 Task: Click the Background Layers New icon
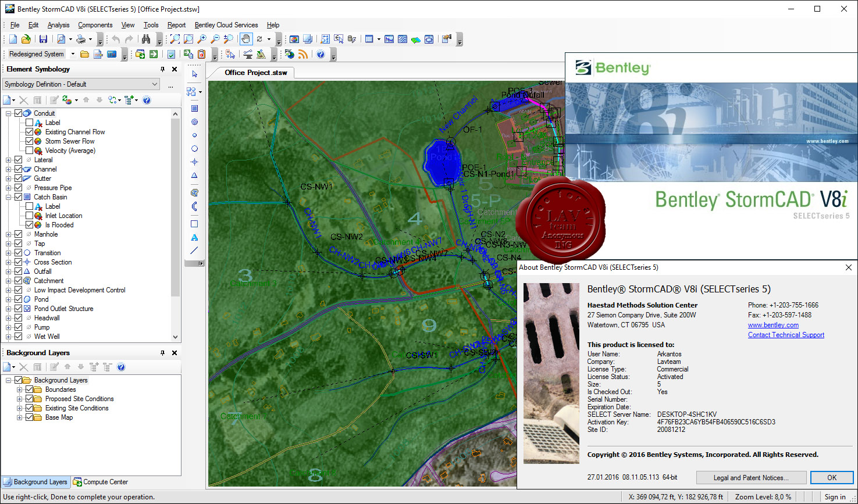click(x=8, y=367)
